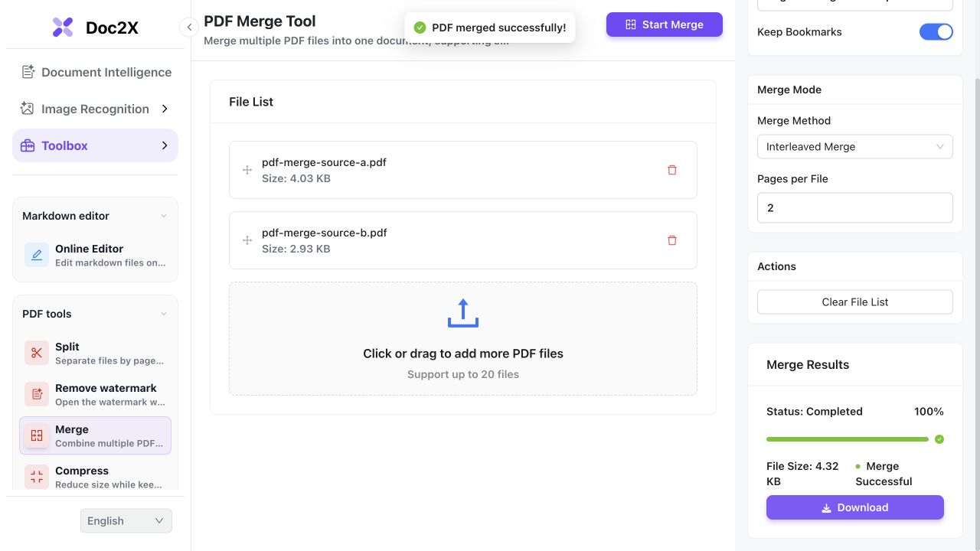Select the Split scissors icon
The image size is (980, 551).
pos(37,353)
